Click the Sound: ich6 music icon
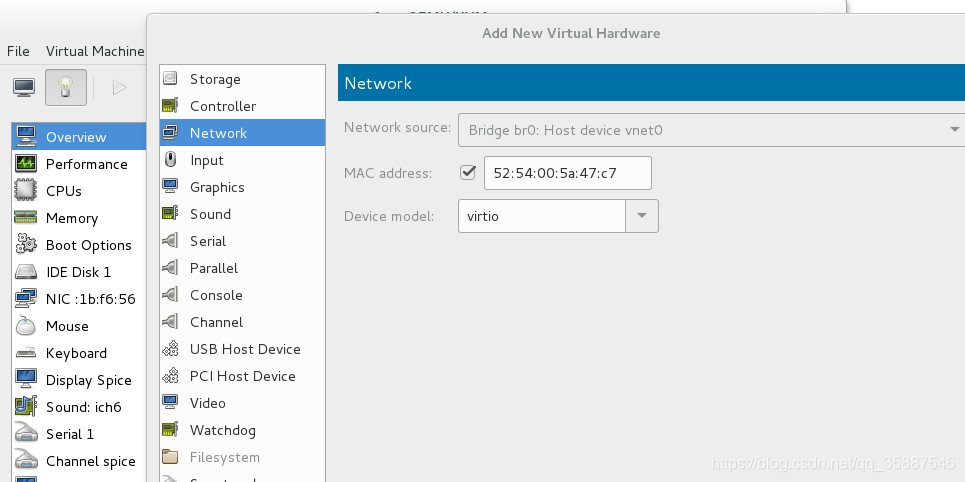965x482 pixels. (x=26, y=406)
